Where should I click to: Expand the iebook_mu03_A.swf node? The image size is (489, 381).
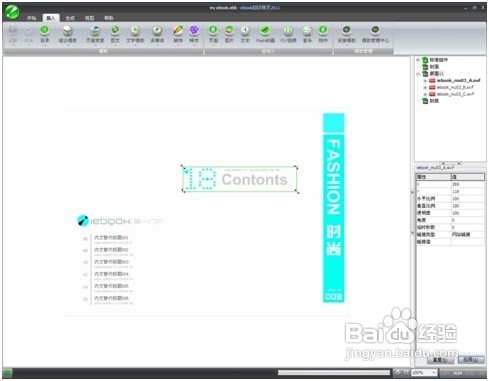coord(425,81)
